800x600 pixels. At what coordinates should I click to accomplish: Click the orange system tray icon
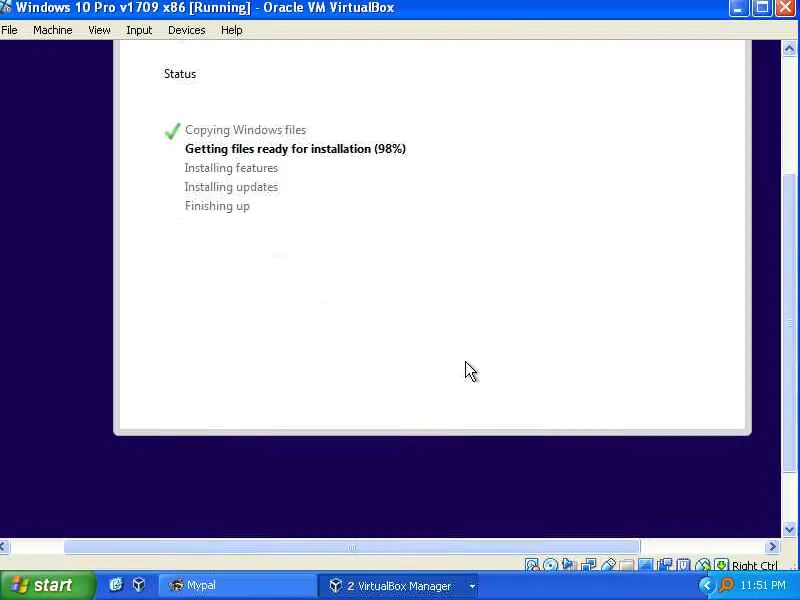click(726, 585)
